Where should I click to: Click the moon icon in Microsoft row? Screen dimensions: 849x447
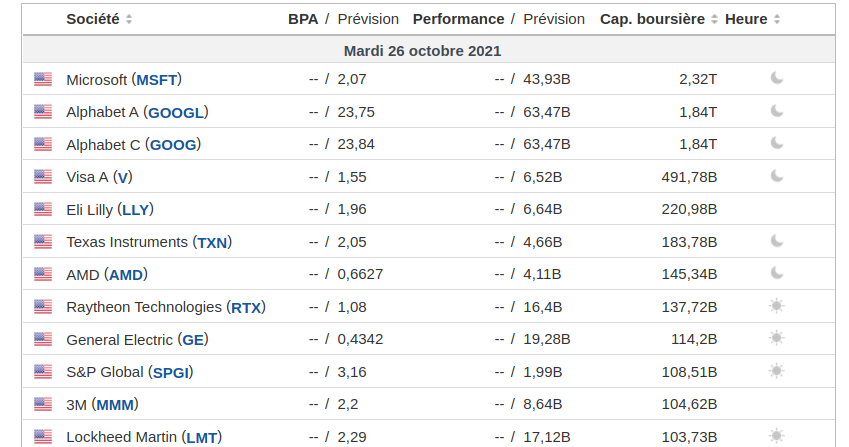tap(776, 79)
